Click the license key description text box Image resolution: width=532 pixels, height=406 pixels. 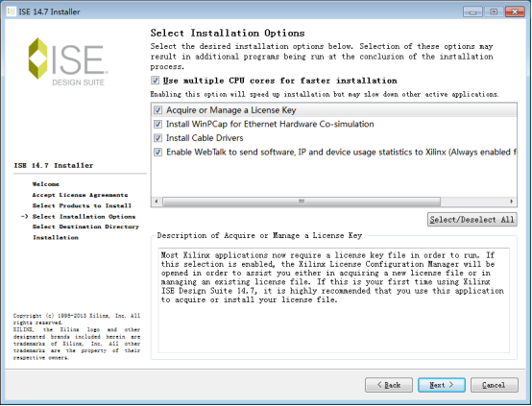[334, 300]
